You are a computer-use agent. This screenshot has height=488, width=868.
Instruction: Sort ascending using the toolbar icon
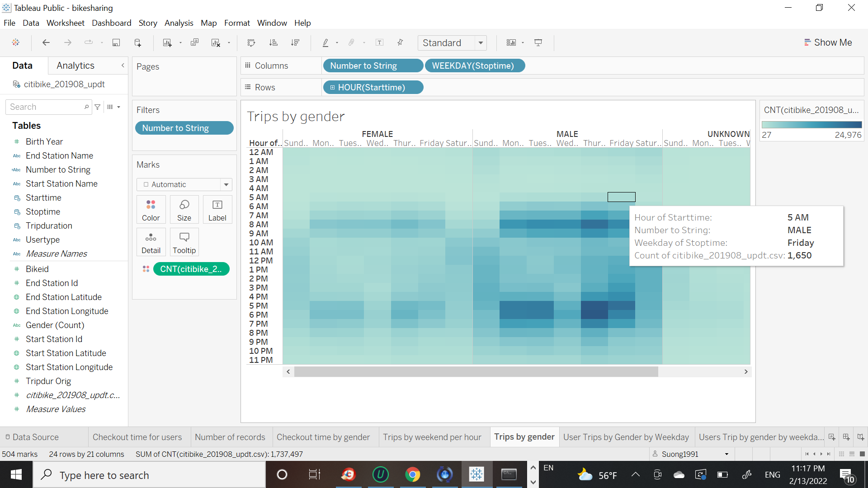[273, 42]
